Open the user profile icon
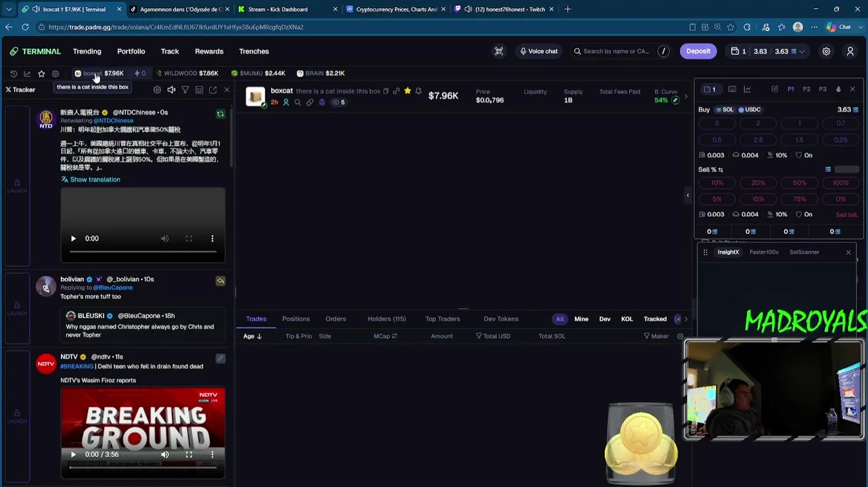This screenshot has height=487, width=868. click(x=850, y=51)
